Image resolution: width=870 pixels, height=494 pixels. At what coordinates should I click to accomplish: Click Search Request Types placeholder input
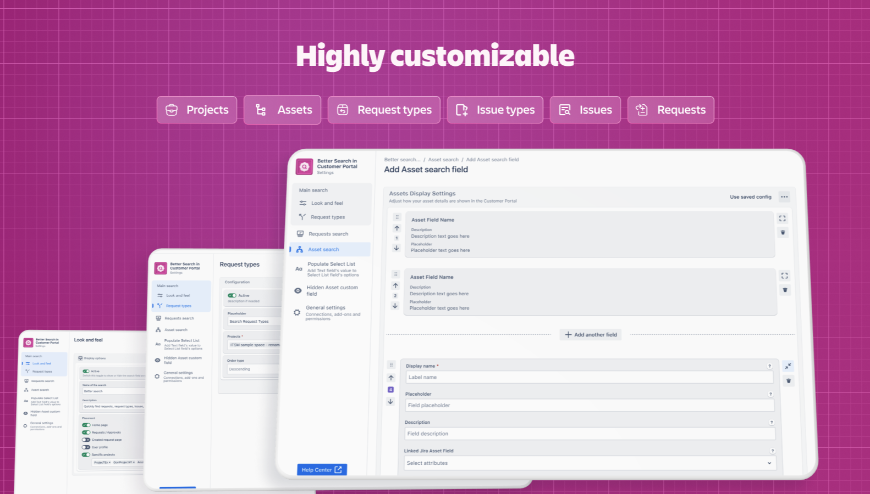pyautogui.click(x=254, y=321)
